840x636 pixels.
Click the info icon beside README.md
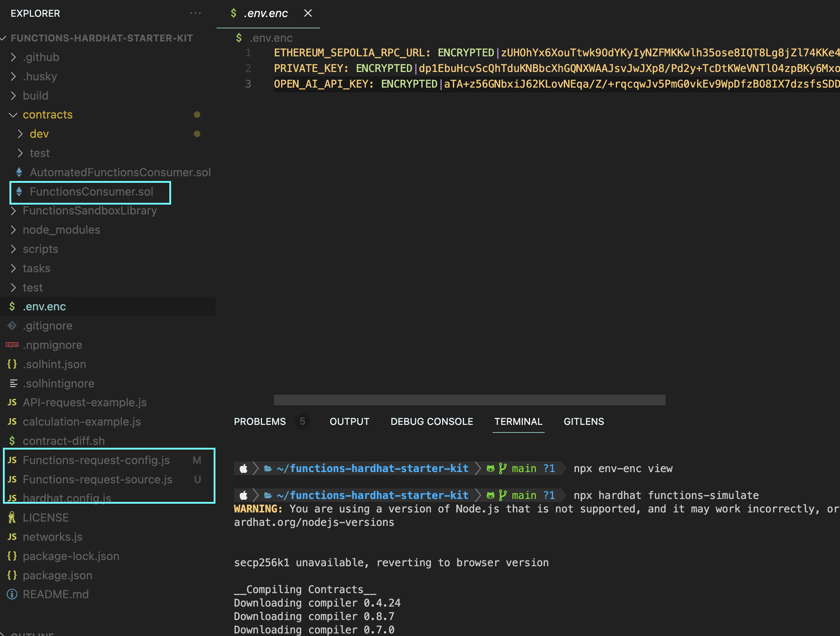tap(12, 594)
